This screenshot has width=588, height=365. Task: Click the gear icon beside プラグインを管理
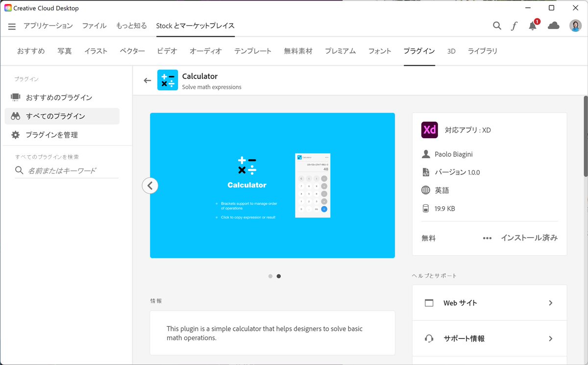[16, 135]
